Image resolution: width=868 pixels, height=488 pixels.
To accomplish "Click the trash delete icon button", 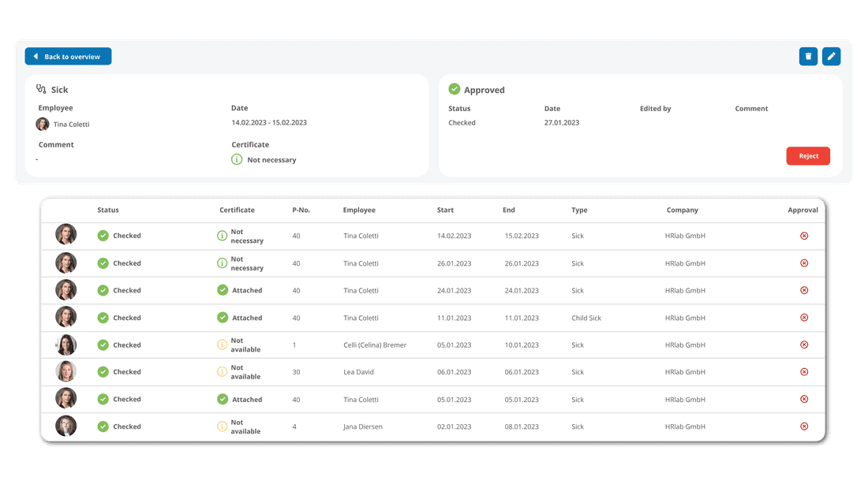I will 808,56.
